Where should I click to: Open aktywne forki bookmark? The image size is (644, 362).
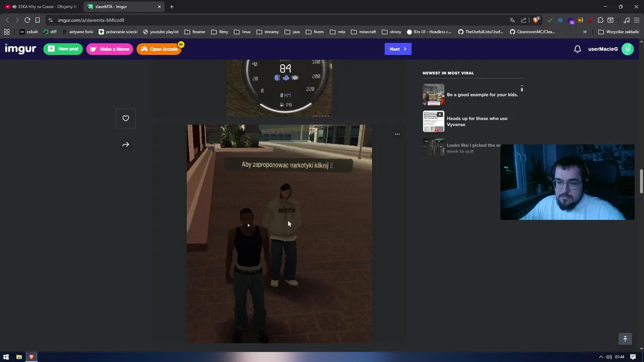[x=77, y=32]
